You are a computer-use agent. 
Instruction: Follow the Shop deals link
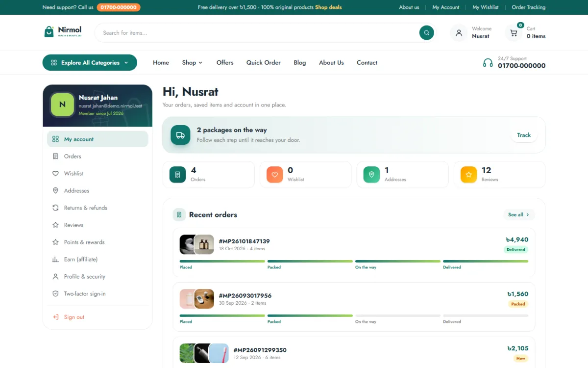(328, 7)
